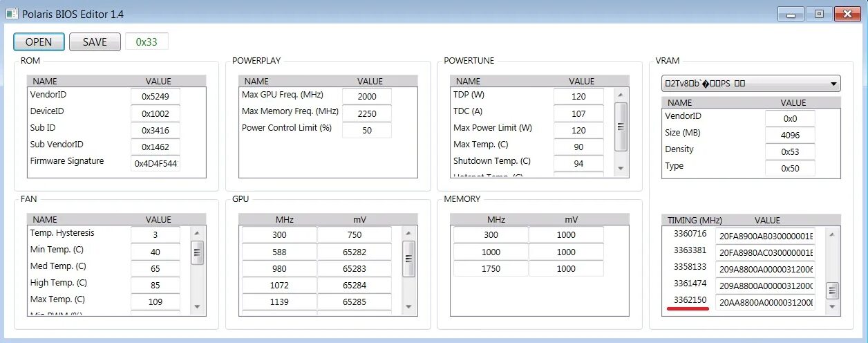Edit VRAM Size (MB) value 4096
The image size is (868, 343).
pos(790,135)
